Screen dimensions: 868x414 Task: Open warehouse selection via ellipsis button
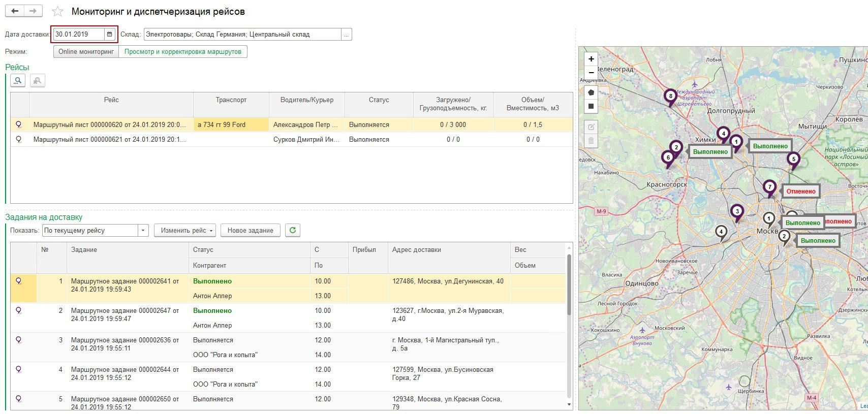[x=347, y=35]
